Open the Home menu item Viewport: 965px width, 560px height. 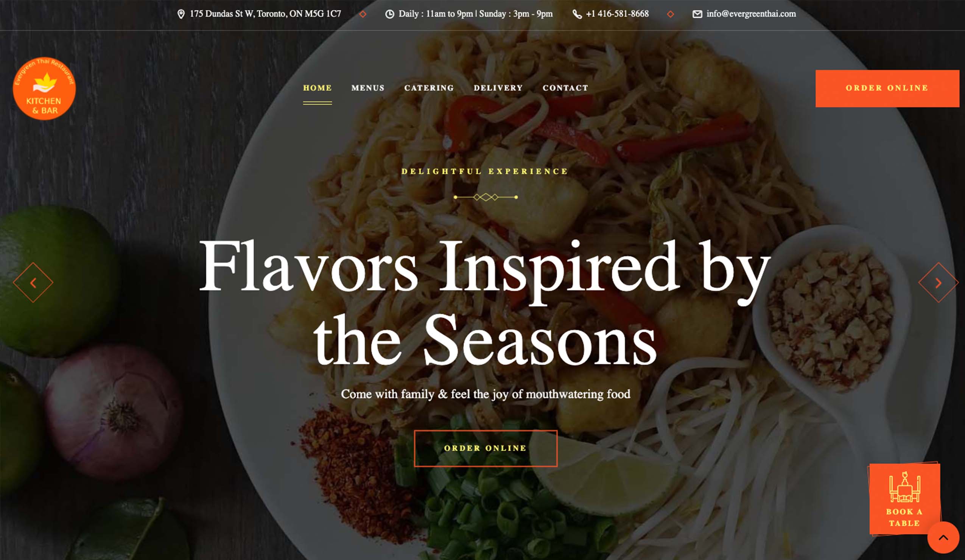click(318, 88)
